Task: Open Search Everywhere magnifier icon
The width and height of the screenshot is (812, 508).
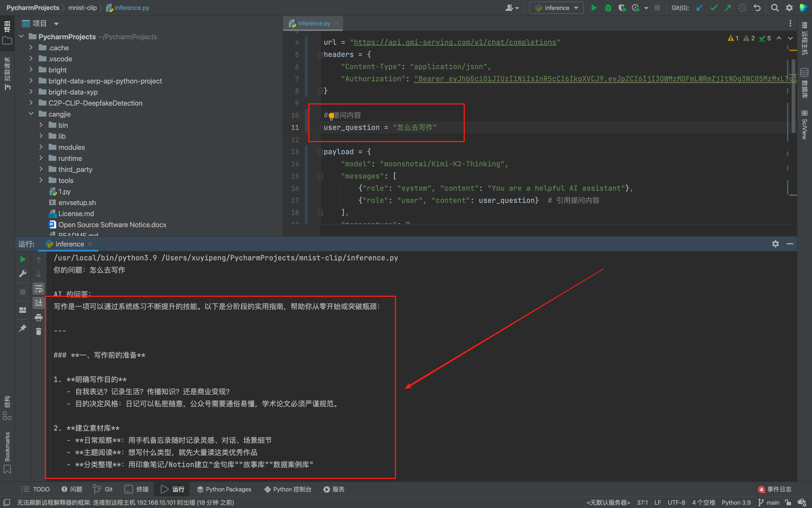Action: point(774,8)
